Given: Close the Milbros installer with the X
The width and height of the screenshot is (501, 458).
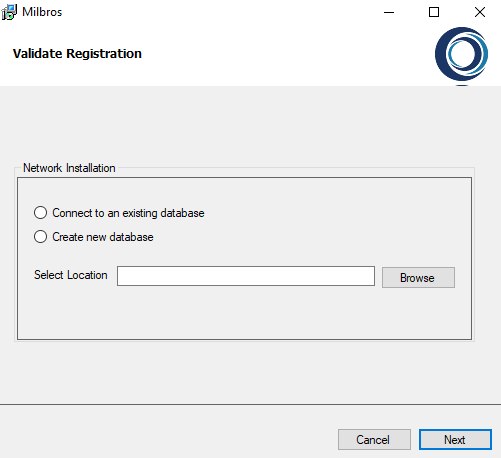Looking at the screenshot, I should point(480,12).
